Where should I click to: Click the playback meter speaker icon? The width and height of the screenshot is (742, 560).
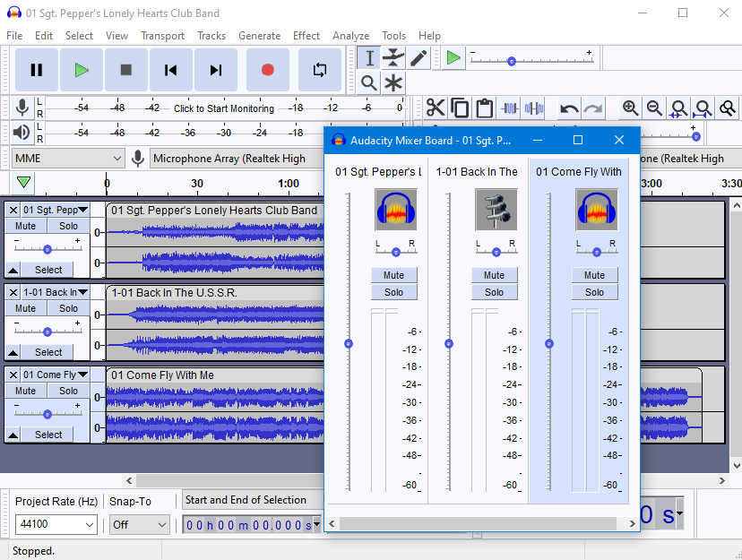(22, 132)
